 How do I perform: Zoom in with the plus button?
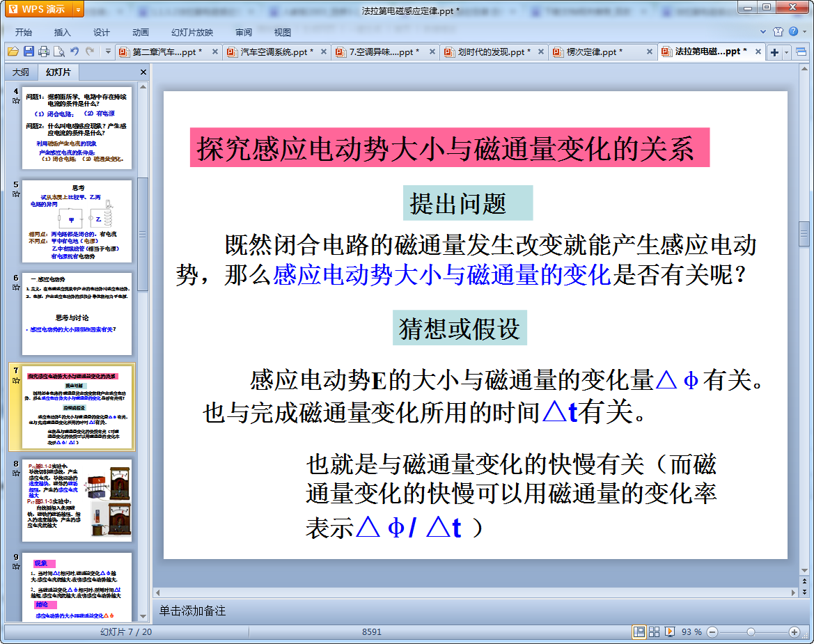pyautogui.click(x=794, y=631)
